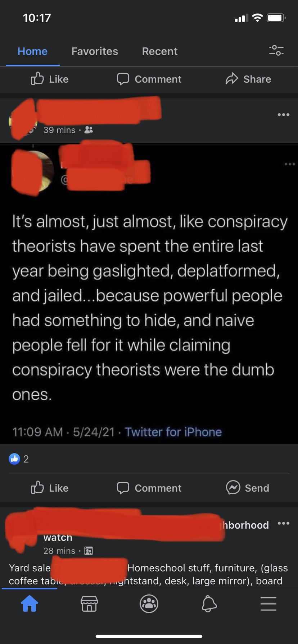Viewport: 298px width, 644px height.
Task: Send the tweet post via Messenger
Action: point(248,488)
